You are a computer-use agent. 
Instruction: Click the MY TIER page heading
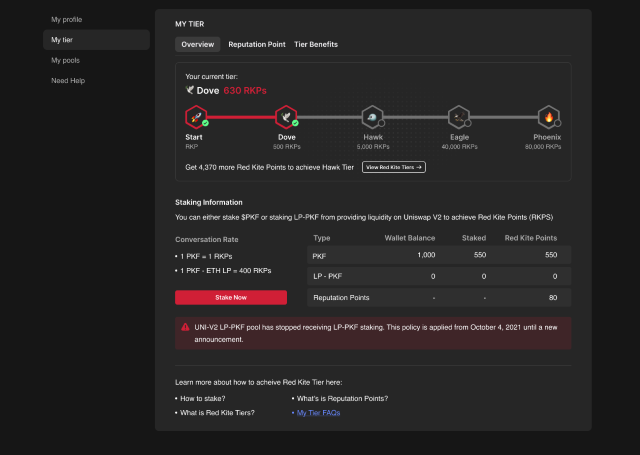pyautogui.click(x=190, y=24)
